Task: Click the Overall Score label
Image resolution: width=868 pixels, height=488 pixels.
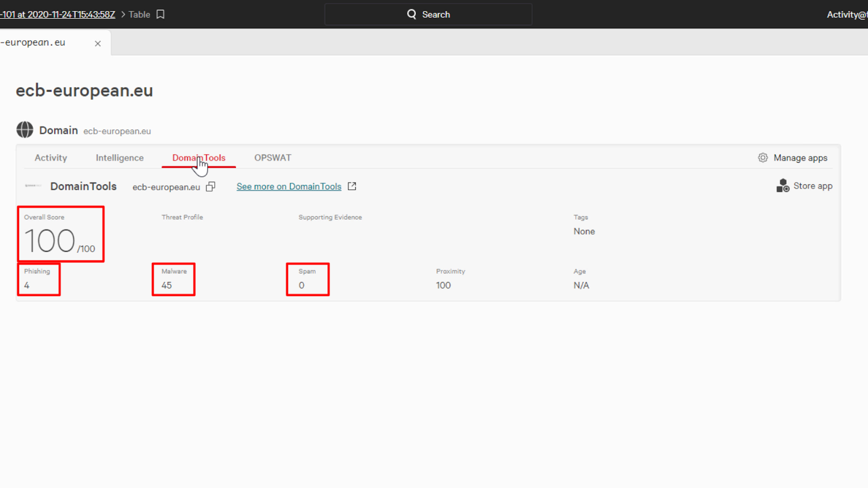Action: coord(44,217)
